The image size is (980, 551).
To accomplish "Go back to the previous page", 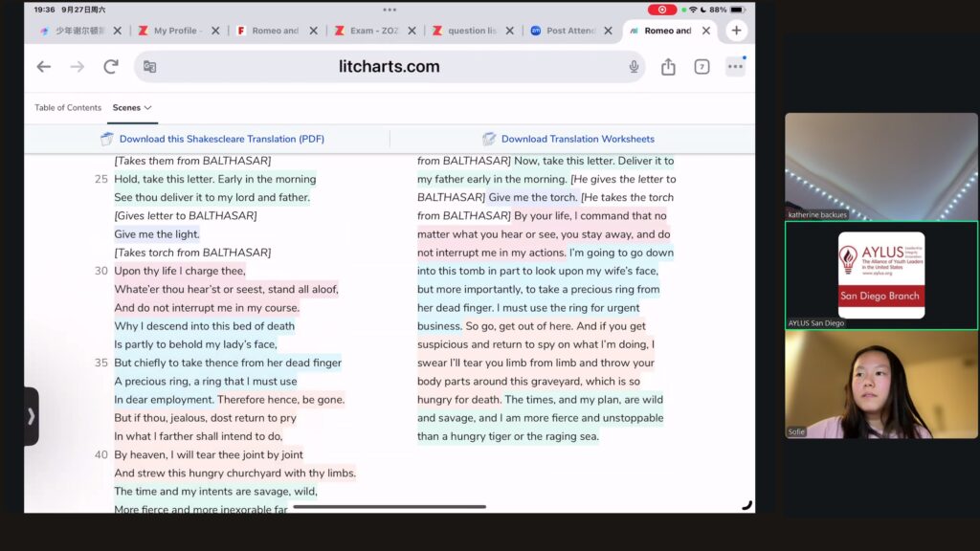I will 43,67.
